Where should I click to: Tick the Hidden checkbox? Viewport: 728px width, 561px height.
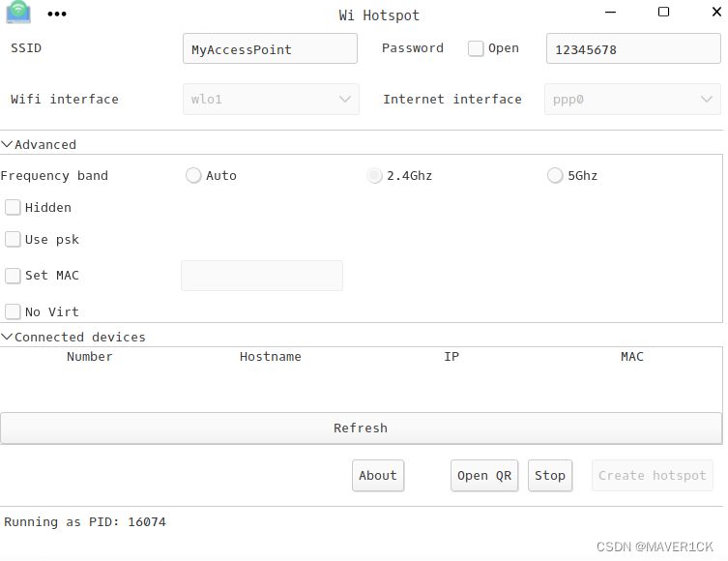tap(13, 207)
